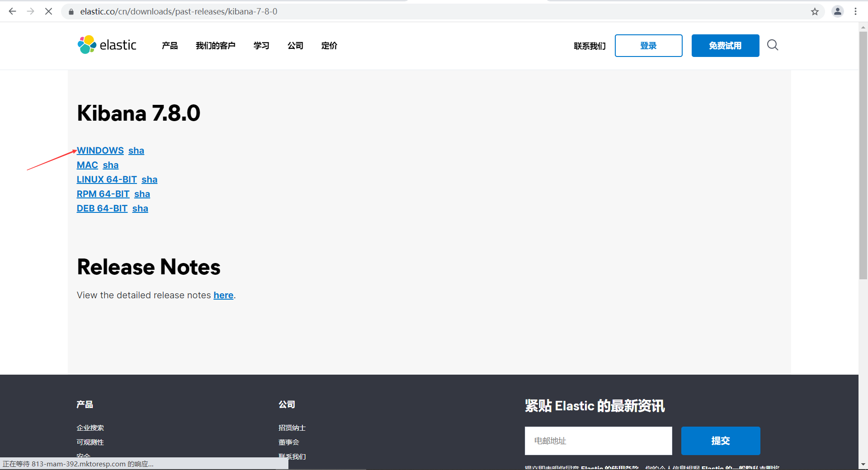Click the stop loading icon
868x470 pixels.
pyautogui.click(x=49, y=11)
